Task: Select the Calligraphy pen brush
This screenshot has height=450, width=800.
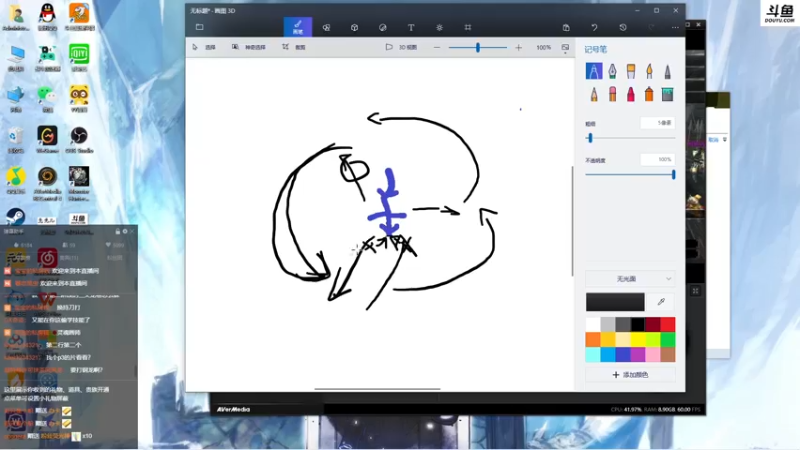Action: tap(612, 71)
